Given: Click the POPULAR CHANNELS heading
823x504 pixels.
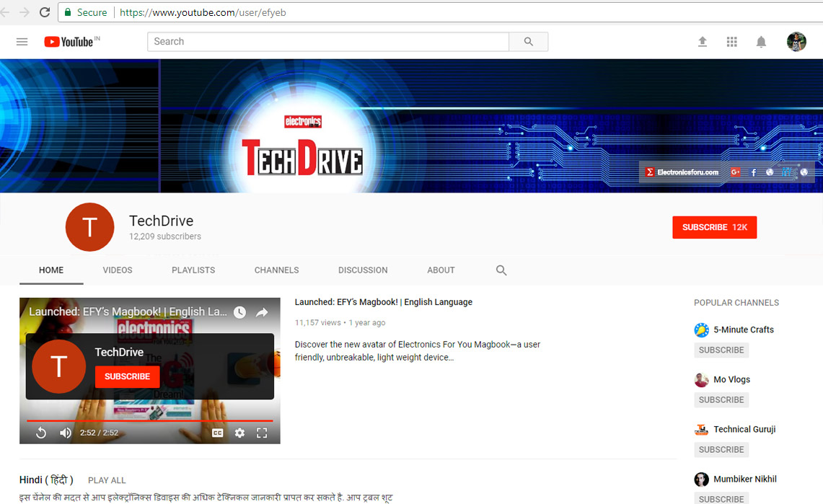Looking at the screenshot, I should coord(736,303).
